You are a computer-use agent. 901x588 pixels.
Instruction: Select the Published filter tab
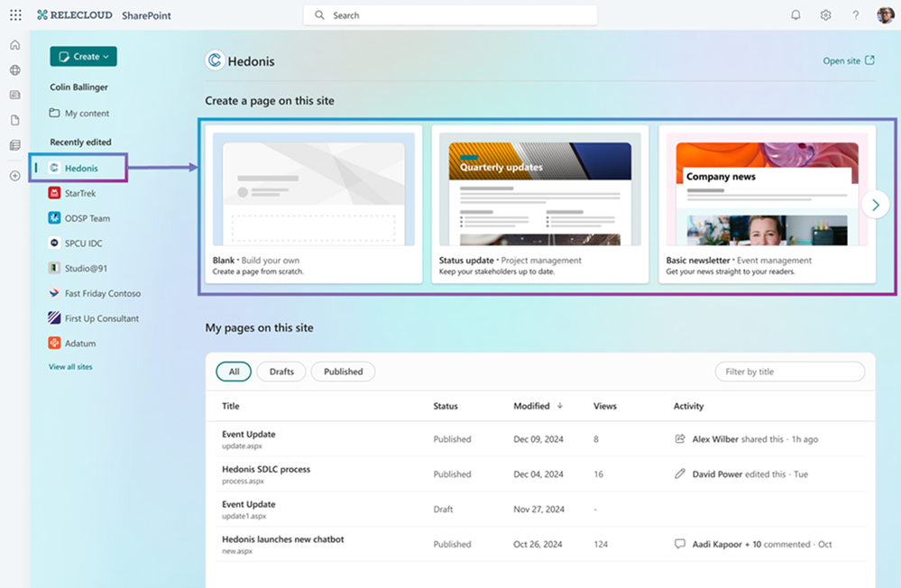pyautogui.click(x=343, y=372)
